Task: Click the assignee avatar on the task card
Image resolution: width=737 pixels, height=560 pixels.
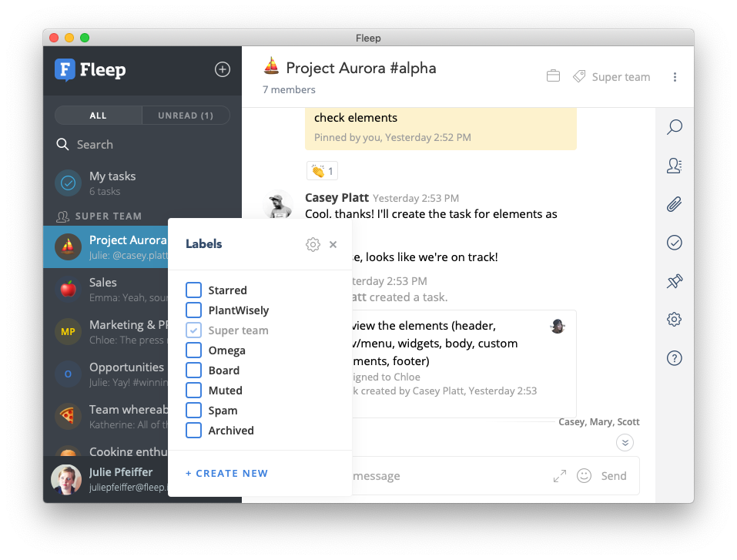Action: 558,326
